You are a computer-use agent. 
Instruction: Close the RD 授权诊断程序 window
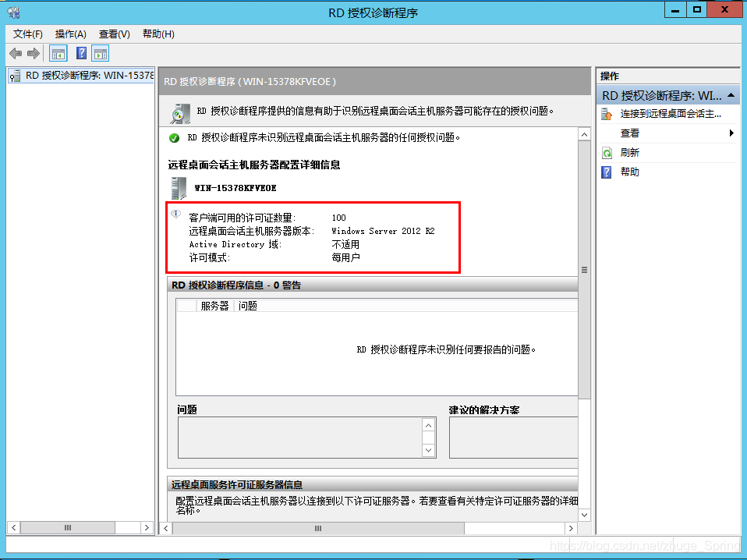point(724,9)
